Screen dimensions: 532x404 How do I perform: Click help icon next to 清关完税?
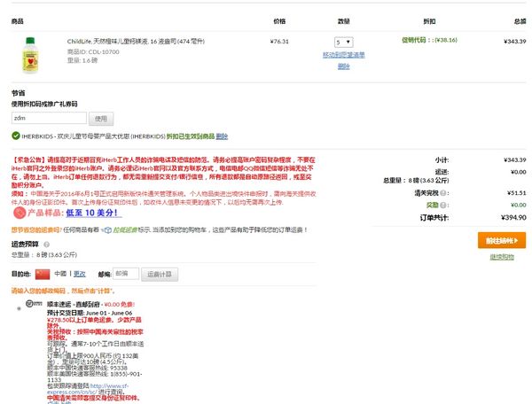point(442,193)
